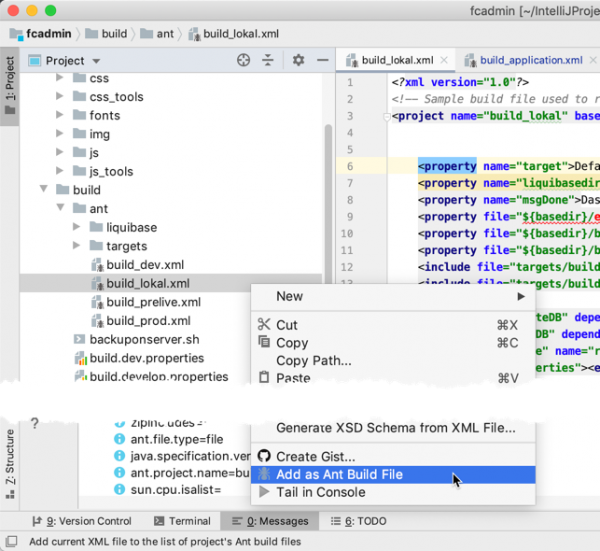
Task: Open Project panel settings gear
Action: click(297, 61)
